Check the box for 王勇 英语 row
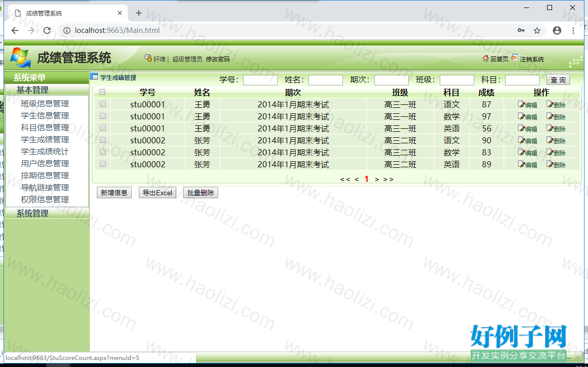588x367 pixels. pyautogui.click(x=102, y=128)
